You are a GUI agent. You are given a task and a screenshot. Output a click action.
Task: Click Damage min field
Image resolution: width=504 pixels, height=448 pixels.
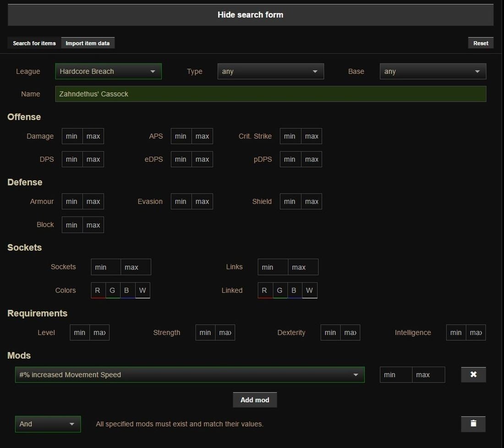pyautogui.click(x=72, y=136)
